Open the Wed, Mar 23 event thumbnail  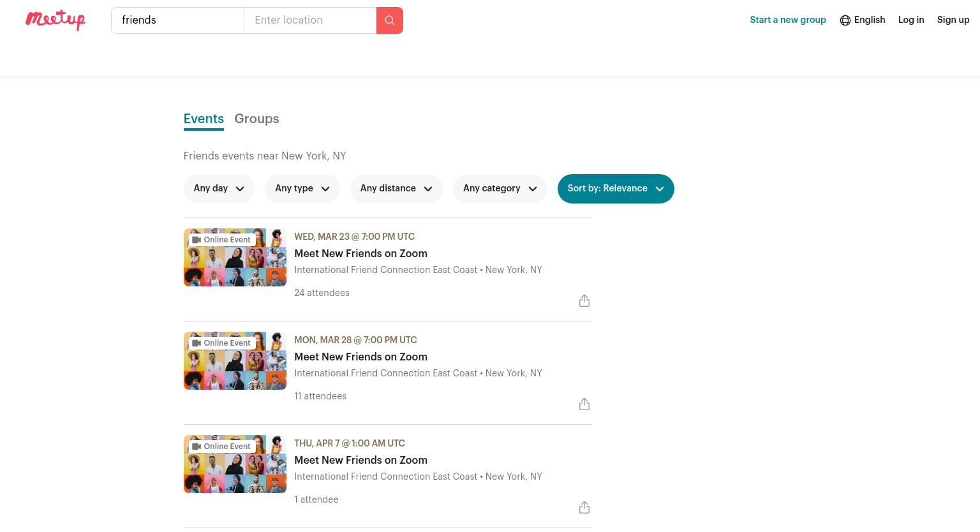(235, 257)
